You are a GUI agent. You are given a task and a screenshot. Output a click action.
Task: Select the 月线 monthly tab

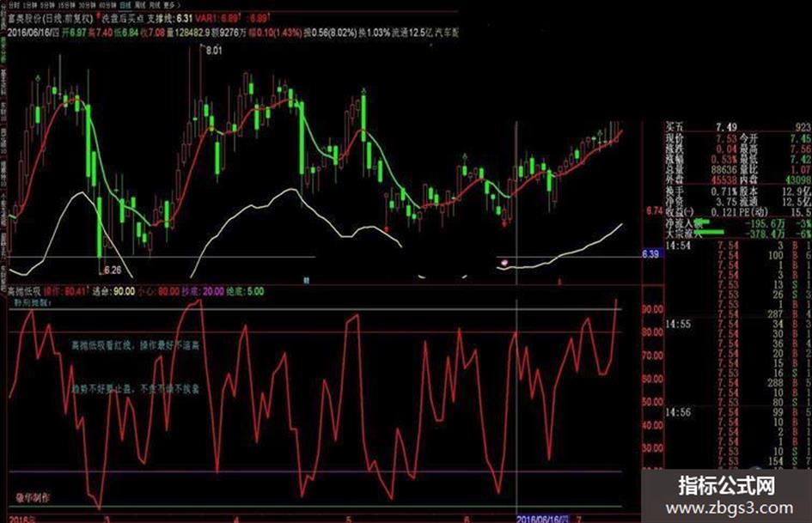[155, 4]
